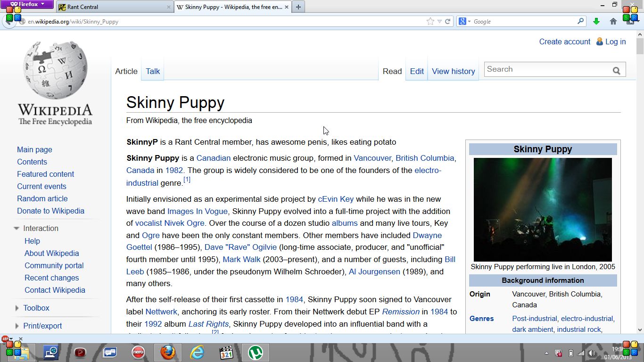This screenshot has height=362, width=644.
Task: Open the URL history dropdown arrow
Action: point(439,22)
